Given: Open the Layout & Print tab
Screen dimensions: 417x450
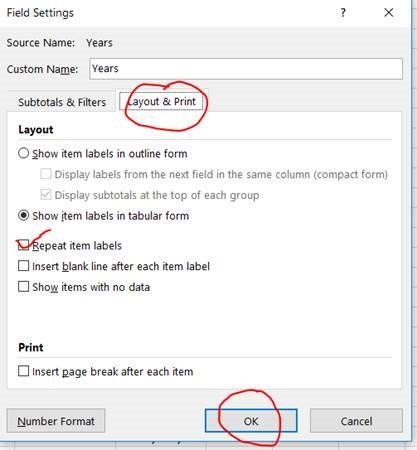Looking at the screenshot, I should 161,101.
